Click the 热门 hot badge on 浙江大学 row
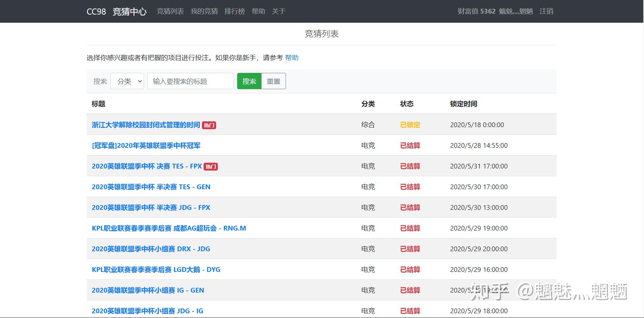This screenshot has width=644, height=318. coord(209,125)
